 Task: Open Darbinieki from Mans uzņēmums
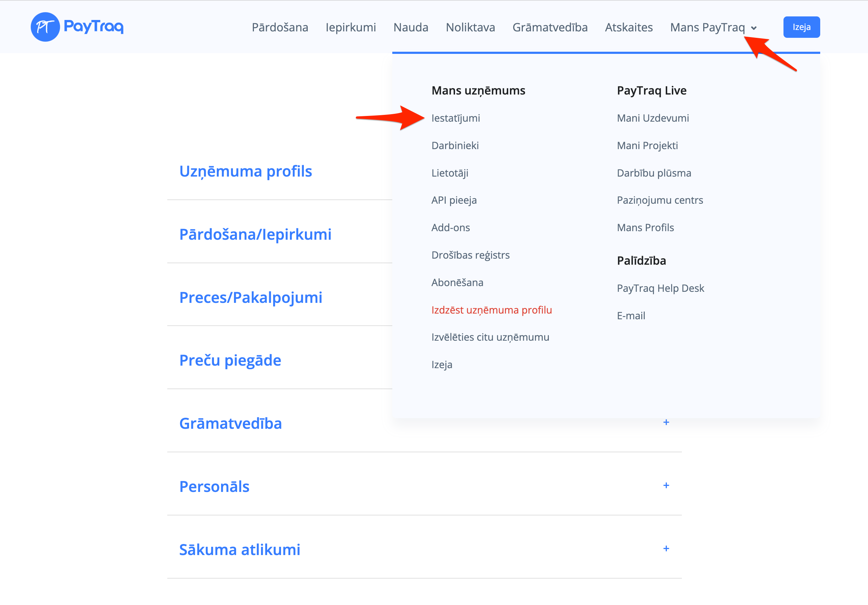click(x=455, y=146)
